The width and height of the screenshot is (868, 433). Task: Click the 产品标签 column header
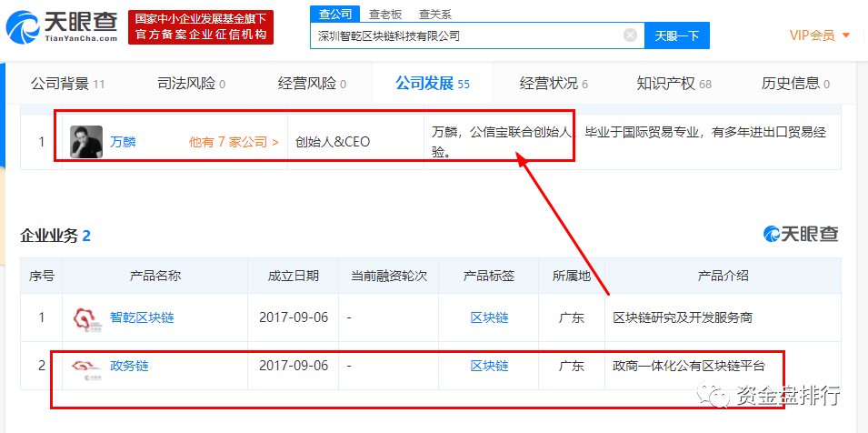(489, 276)
